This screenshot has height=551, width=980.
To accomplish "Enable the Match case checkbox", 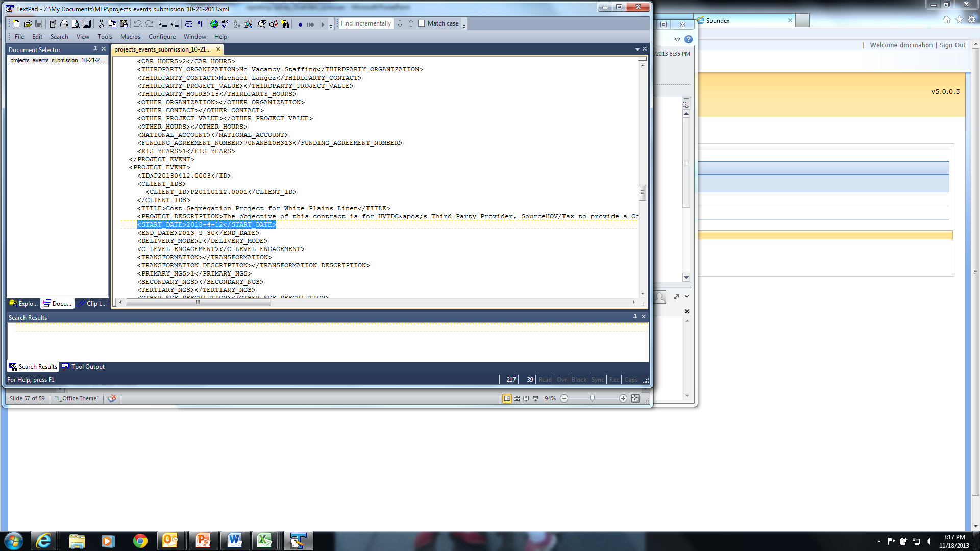I will [x=422, y=23].
